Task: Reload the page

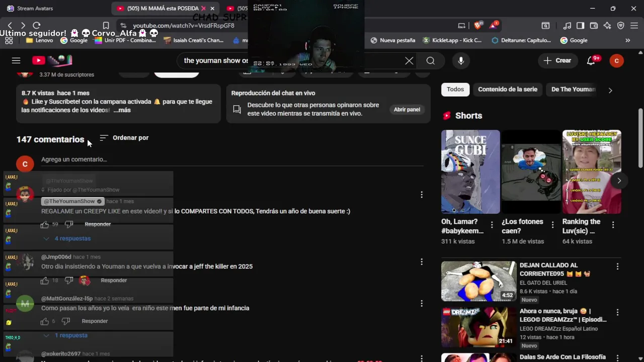Action: click(x=36, y=25)
